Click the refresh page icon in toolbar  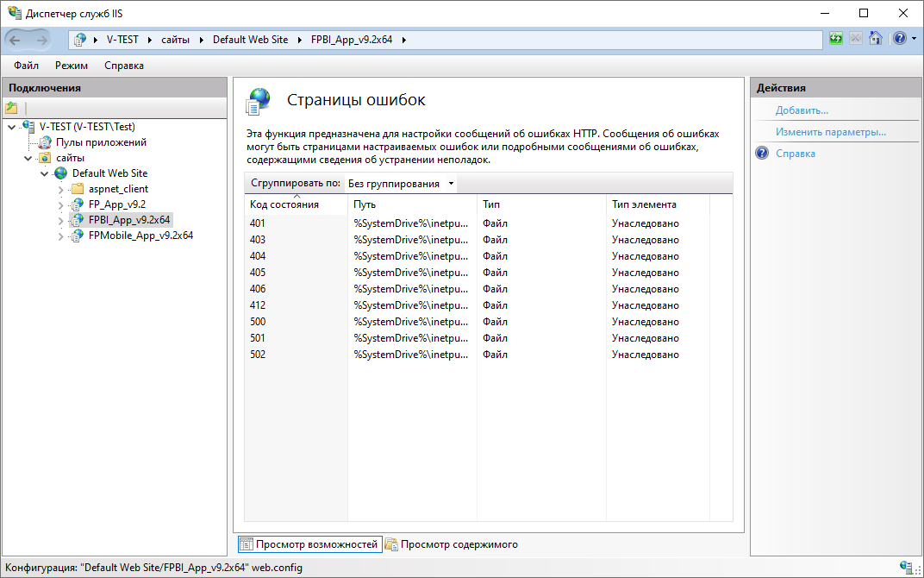pyautogui.click(x=835, y=39)
